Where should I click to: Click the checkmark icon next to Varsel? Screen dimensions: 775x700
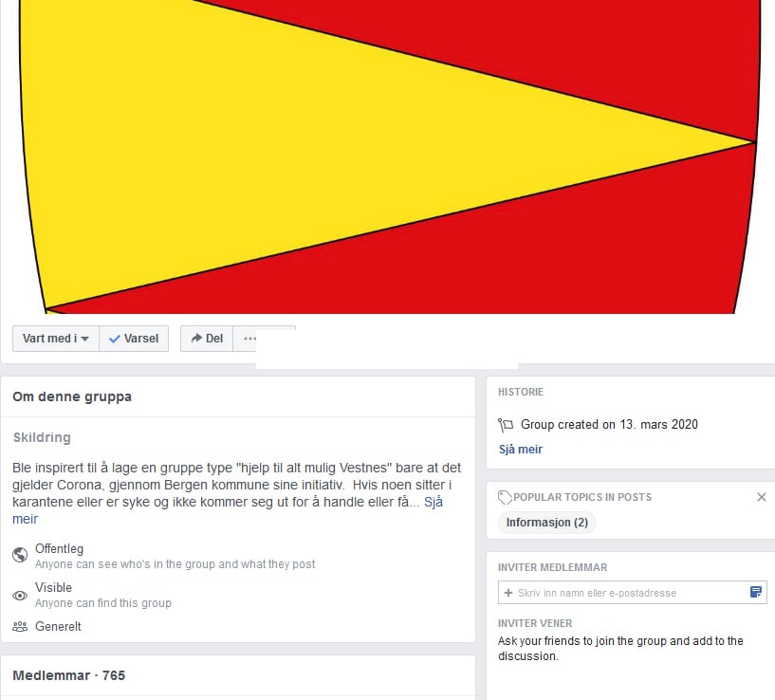(x=115, y=340)
